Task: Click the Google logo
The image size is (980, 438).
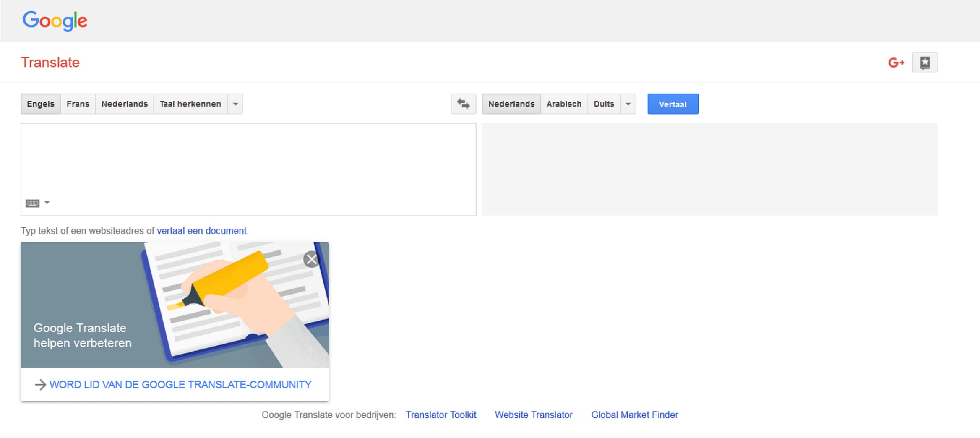Action: pyautogui.click(x=55, y=21)
